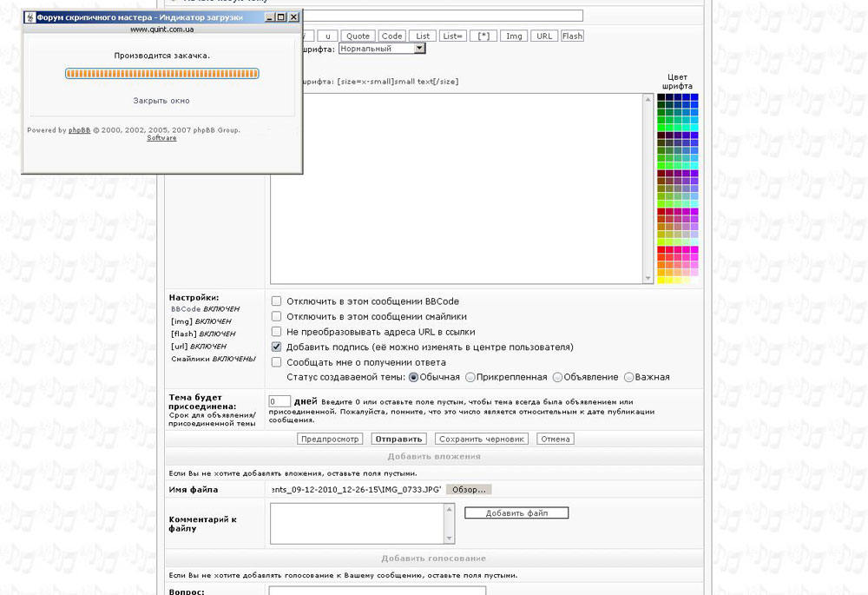The width and height of the screenshot is (868, 595).
Task: Click message textarea scrollbar down arrow
Action: pyautogui.click(x=648, y=278)
